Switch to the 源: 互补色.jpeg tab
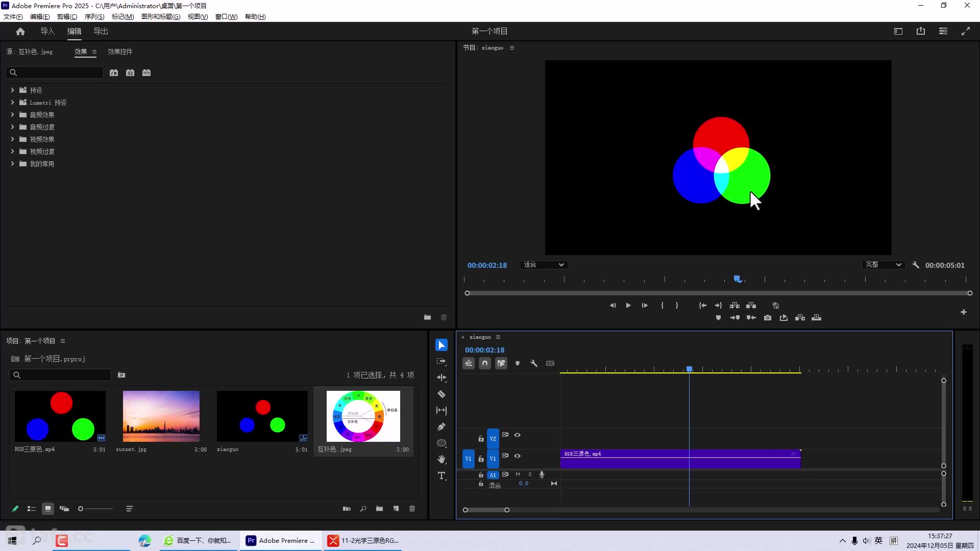 [30, 52]
